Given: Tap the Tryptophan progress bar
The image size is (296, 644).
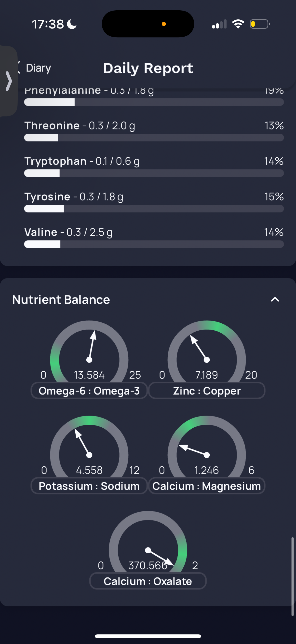Looking at the screenshot, I should pos(154,173).
